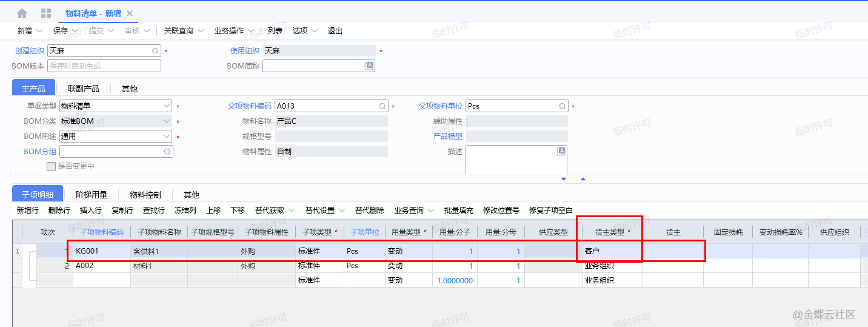The height and width of the screenshot is (327, 868).
Task: Open the 替代设置 dropdown
Action: [324, 211]
